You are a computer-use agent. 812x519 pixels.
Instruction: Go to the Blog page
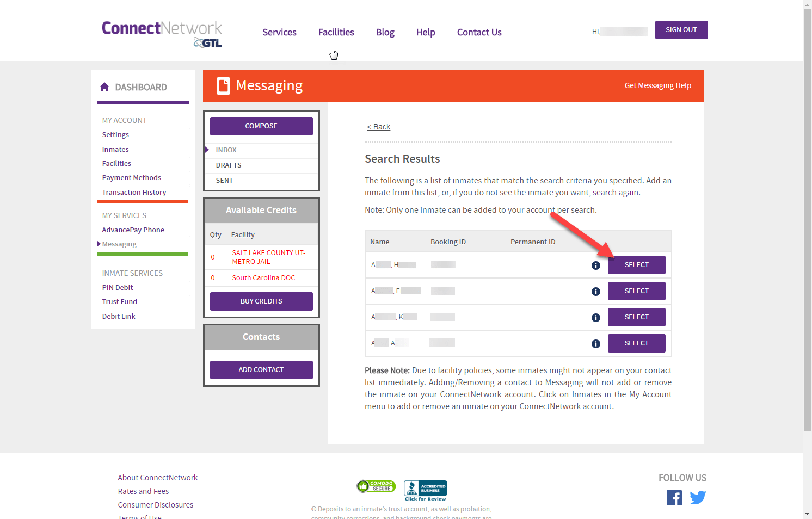pyautogui.click(x=385, y=32)
